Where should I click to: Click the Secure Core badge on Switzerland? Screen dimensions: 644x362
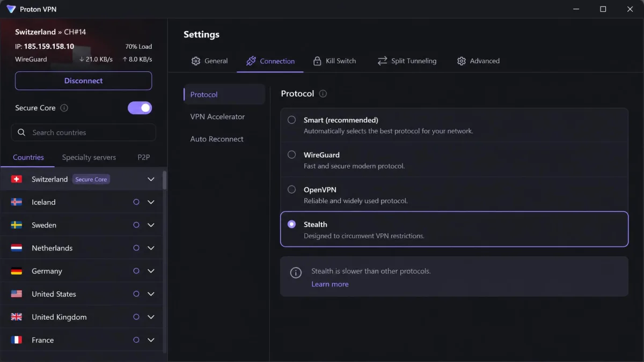[x=91, y=179]
